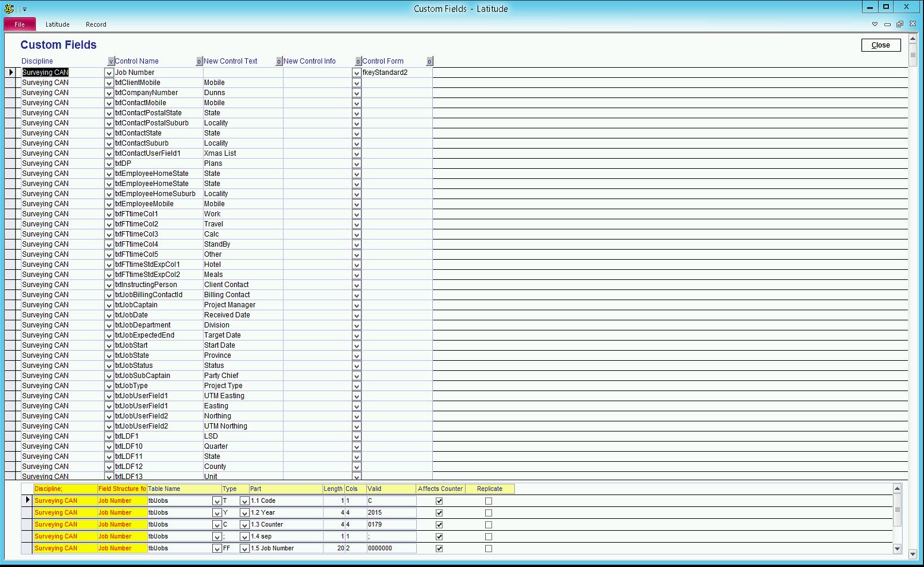Uncheck Affects Counter for 1.1 Code row
924x567 pixels.
click(x=439, y=501)
